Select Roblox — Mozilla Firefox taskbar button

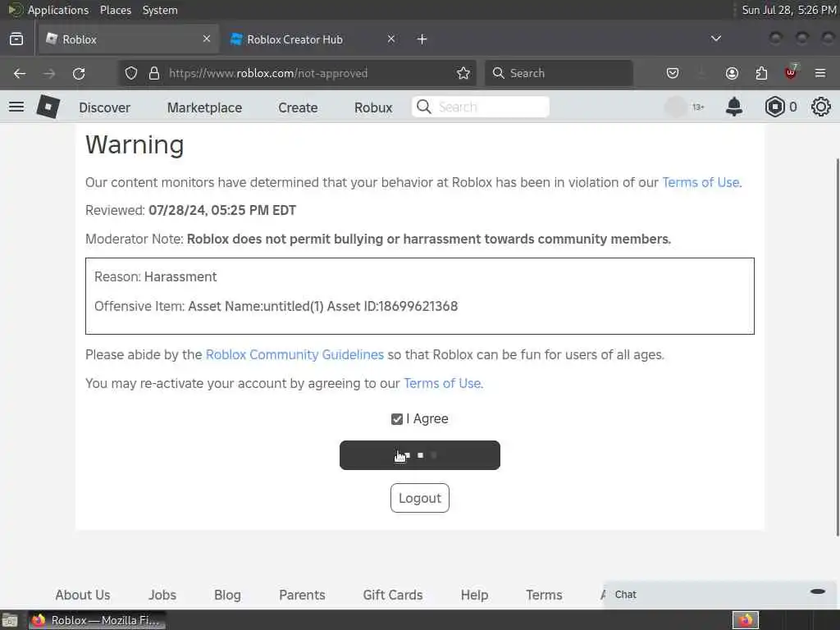[97, 620]
